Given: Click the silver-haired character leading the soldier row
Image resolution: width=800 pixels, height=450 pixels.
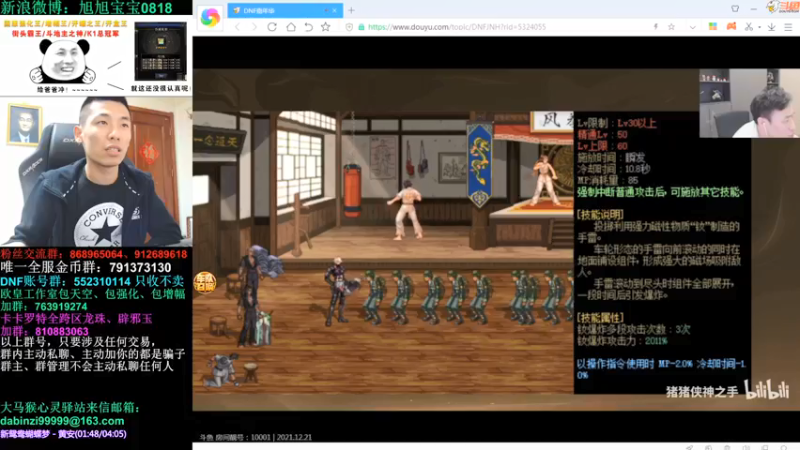Looking at the screenshot, I should [x=337, y=292].
